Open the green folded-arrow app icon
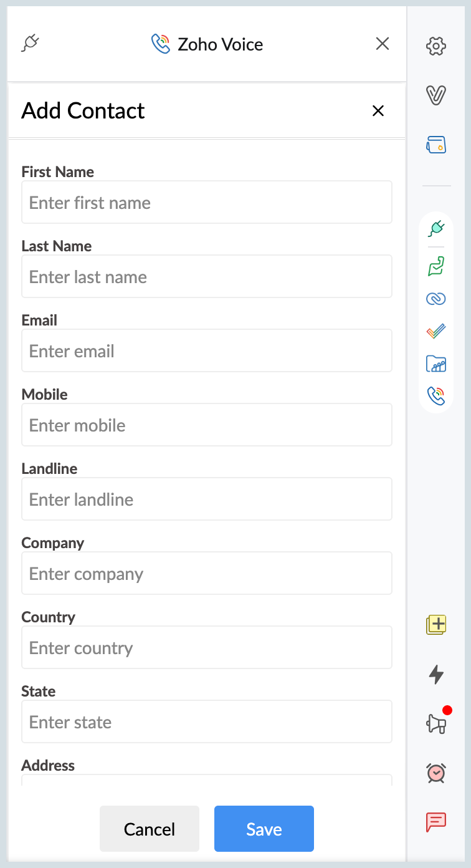Viewport: 471px width, 868px height. tap(436, 266)
